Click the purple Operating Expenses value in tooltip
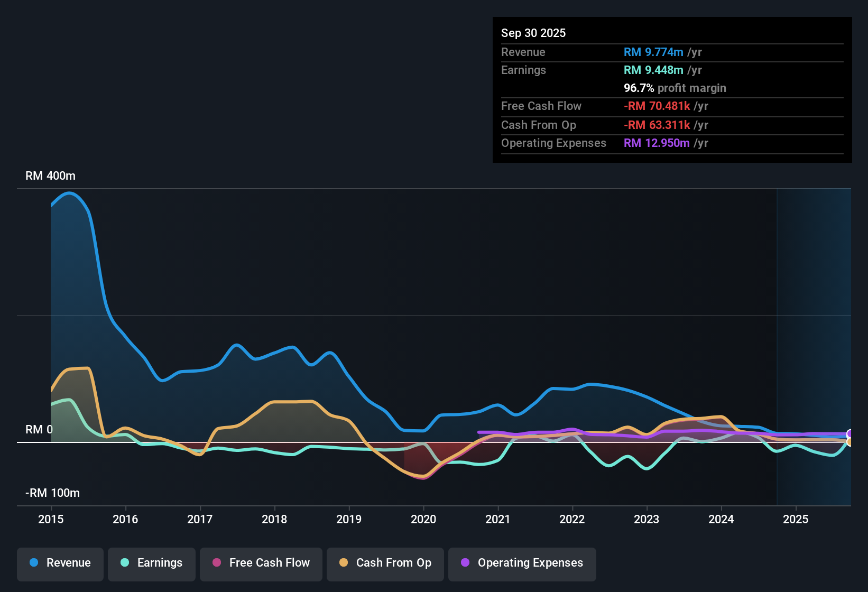Screen dimensions: 868x592 point(657,143)
